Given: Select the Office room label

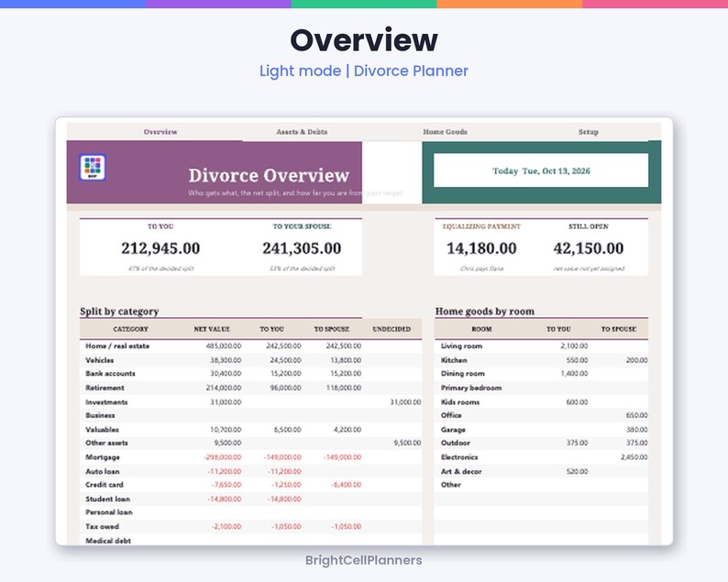Looking at the screenshot, I should [451, 415].
